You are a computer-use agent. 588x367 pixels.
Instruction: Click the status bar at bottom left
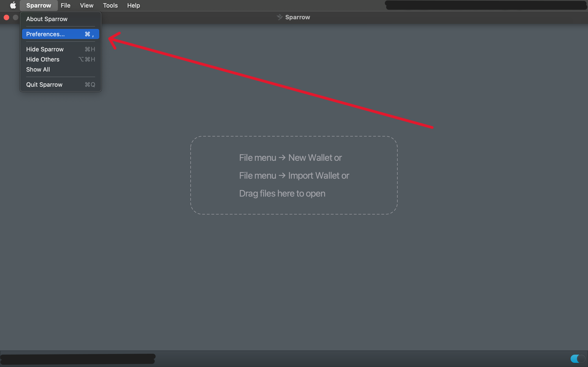[78, 359]
